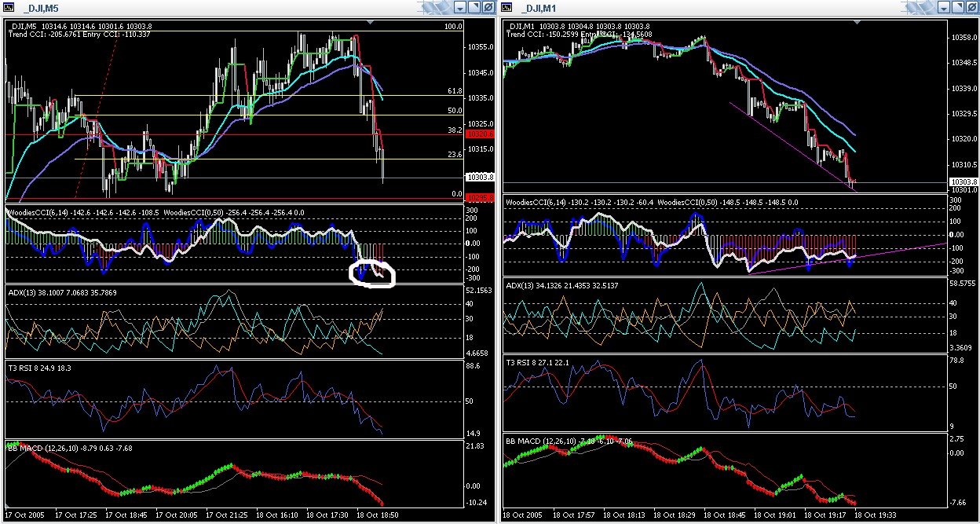Click 21.83 on the M5 MACD scale
The height and width of the screenshot is (524, 980).
click(x=477, y=446)
